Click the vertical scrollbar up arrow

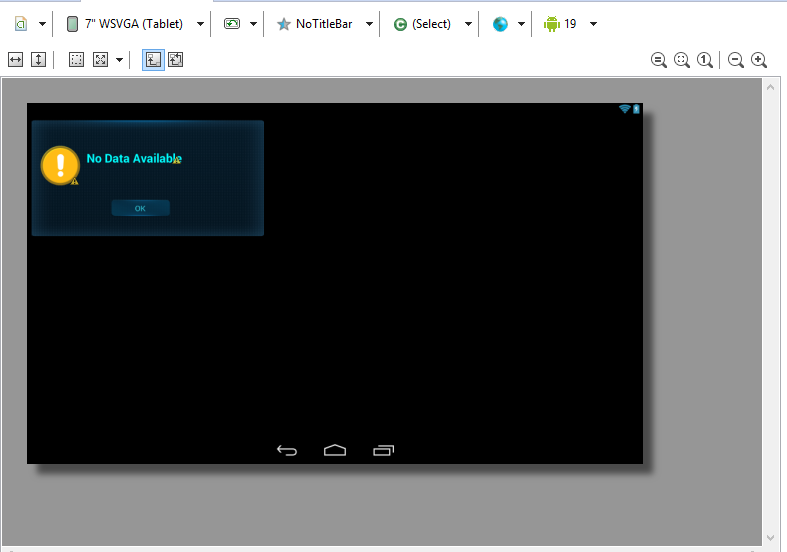[770, 87]
